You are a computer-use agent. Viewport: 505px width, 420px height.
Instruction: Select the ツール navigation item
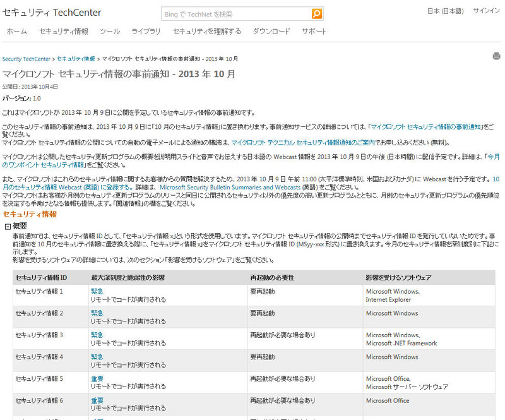110,32
